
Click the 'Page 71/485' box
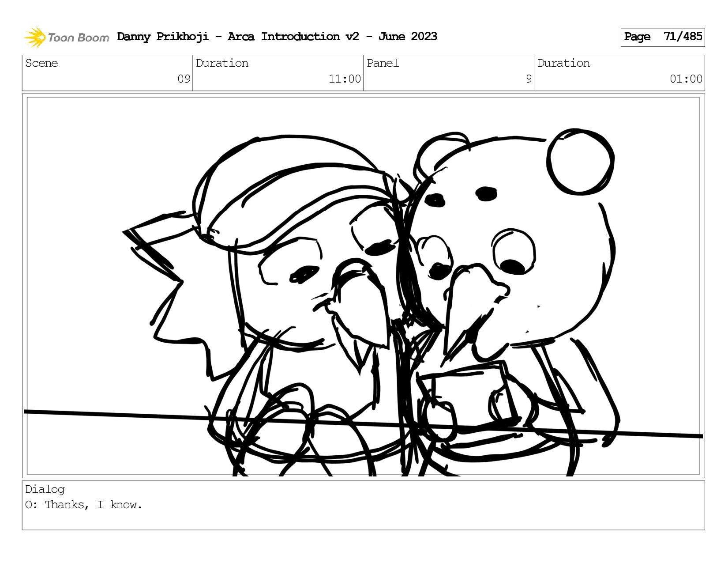(x=663, y=37)
